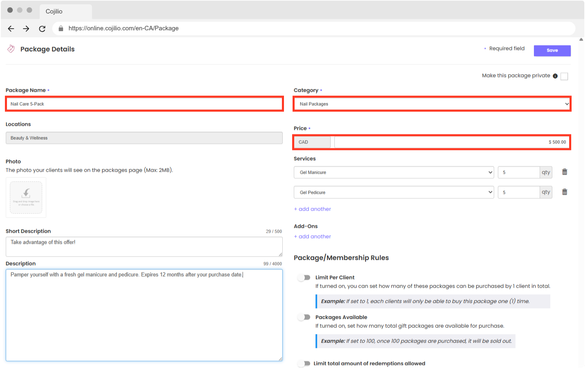Click the Example text for limit per client
Viewport: 588px width, 368px height.
pyautogui.click(x=425, y=301)
